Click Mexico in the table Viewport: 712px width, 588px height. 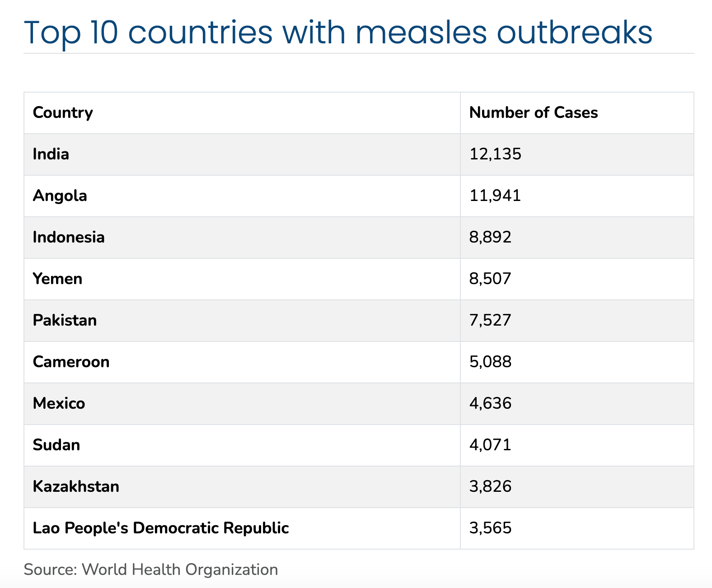click(x=59, y=403)
